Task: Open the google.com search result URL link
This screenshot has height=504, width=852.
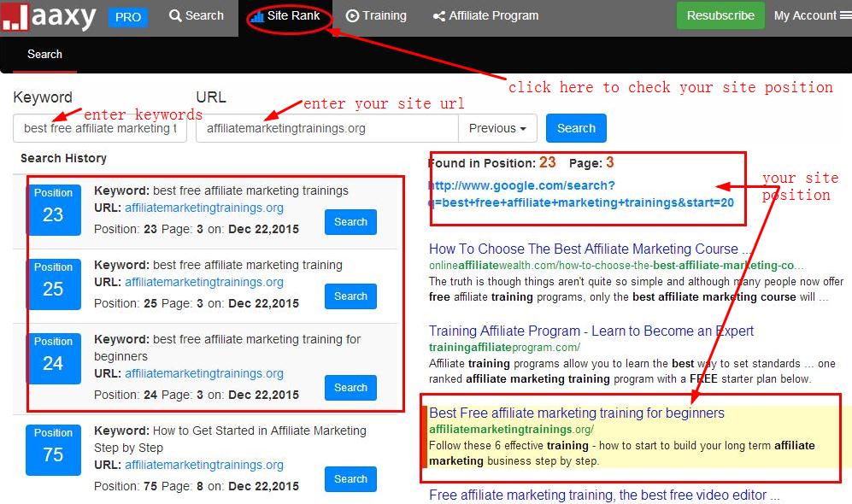Action: 581,194
